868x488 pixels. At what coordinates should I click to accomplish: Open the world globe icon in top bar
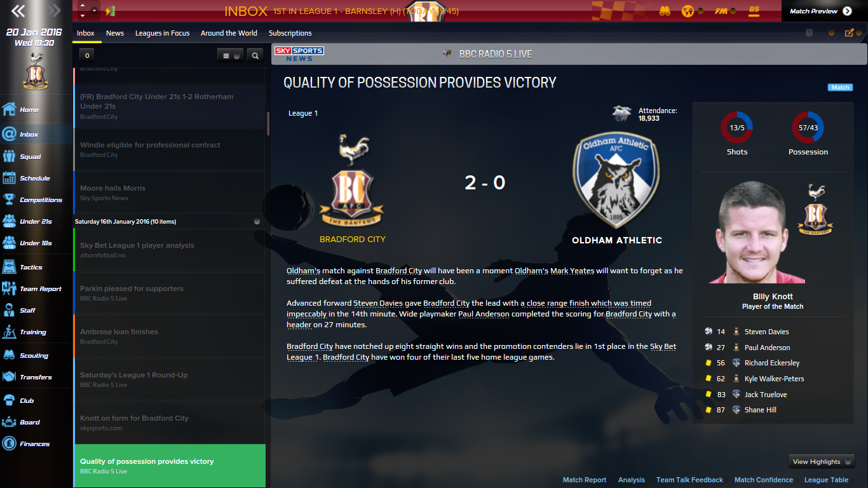click(687, 11)
